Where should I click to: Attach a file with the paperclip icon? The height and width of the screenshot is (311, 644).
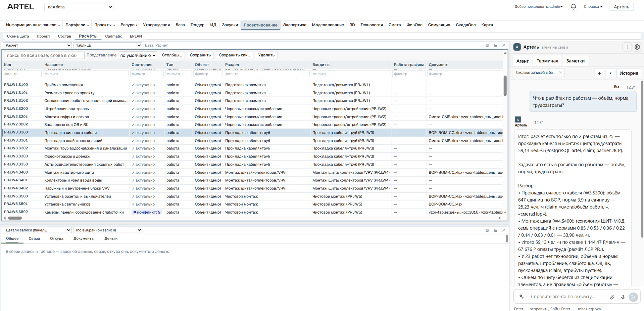(x=612, y=297)
